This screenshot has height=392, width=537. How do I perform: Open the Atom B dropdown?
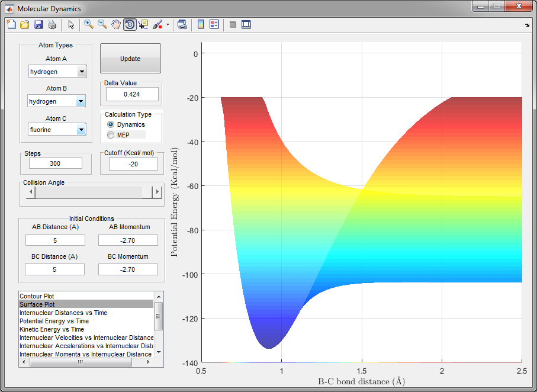(82, 101)
